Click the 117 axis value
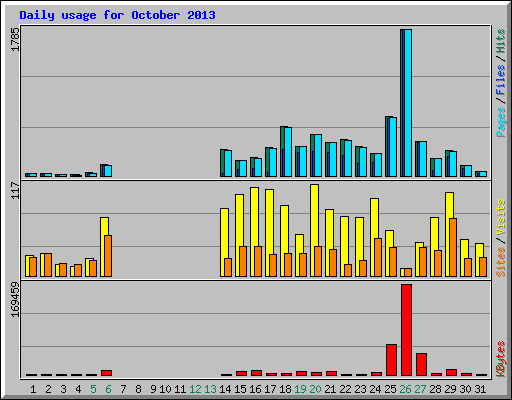Screen dimensions: 512x400 [x=16, y=191]
